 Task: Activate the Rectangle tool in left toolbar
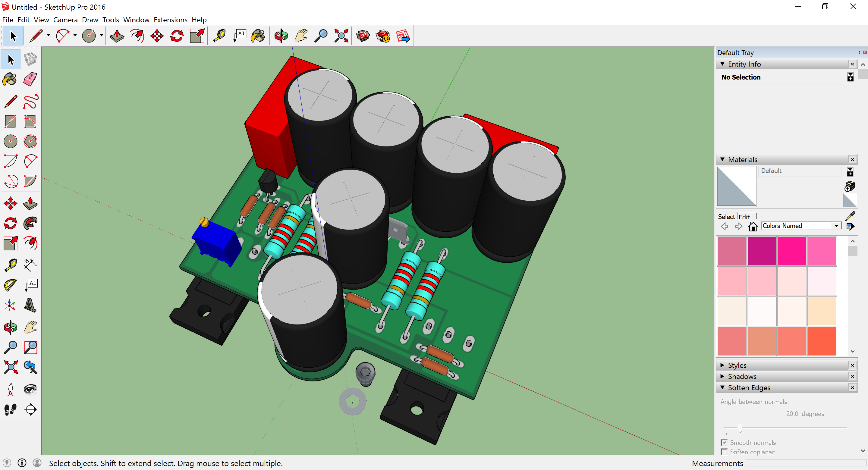click(10, 121)
